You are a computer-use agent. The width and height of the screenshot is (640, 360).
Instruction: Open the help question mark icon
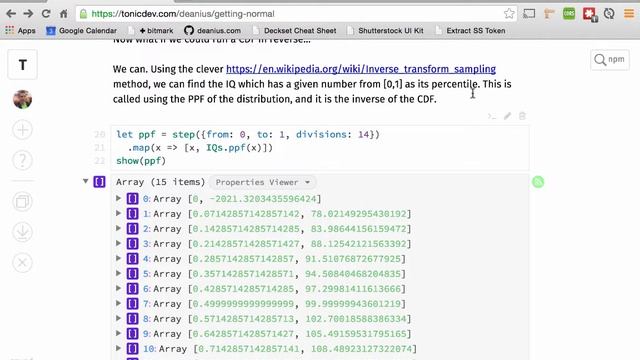click(x=22, y=160)
